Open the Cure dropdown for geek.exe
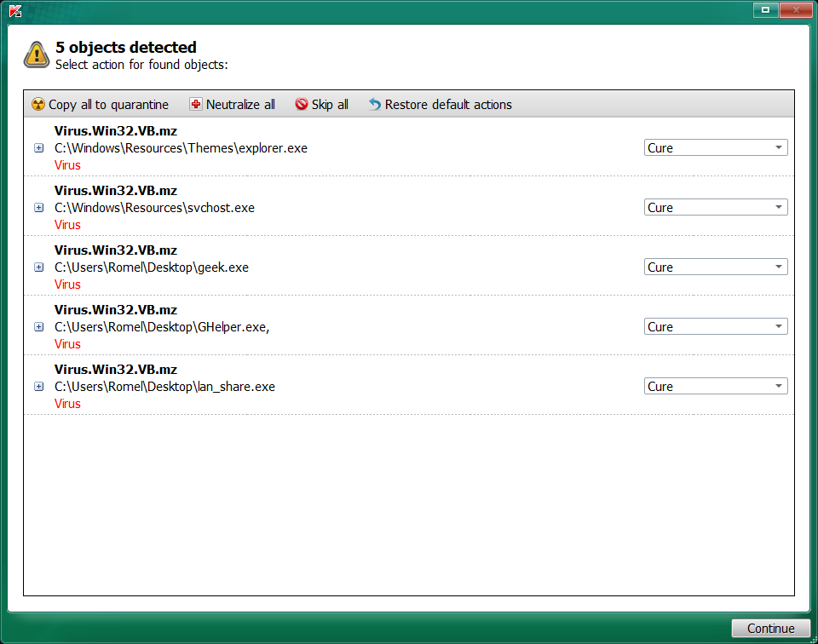The height and width of the screenshot is (644, 818). pos(715,267)
